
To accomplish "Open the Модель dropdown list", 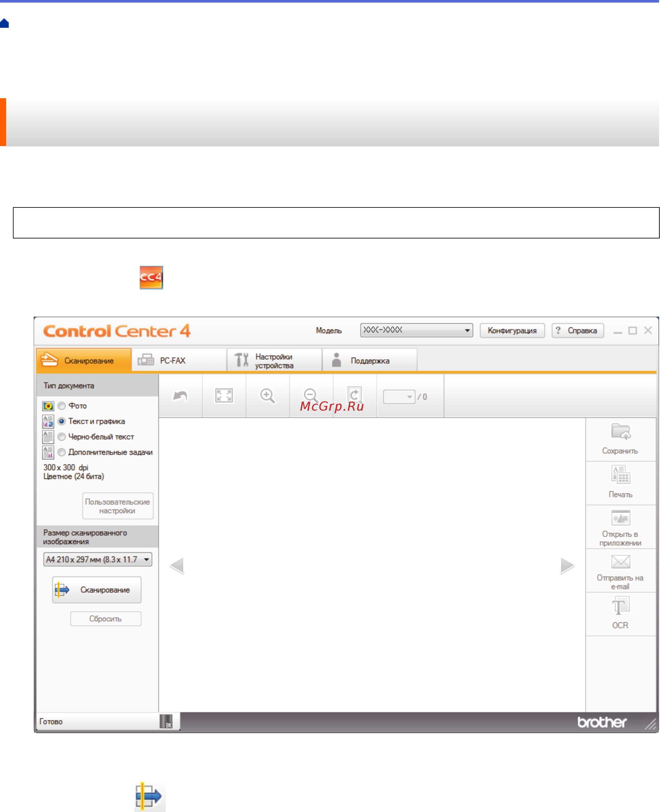I will [x=417, y=330].
